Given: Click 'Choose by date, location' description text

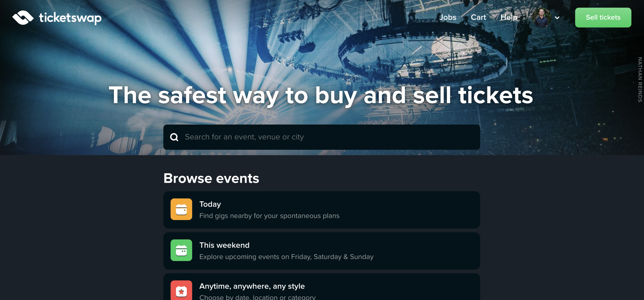Looking at the screenshot, I should 257,297.
